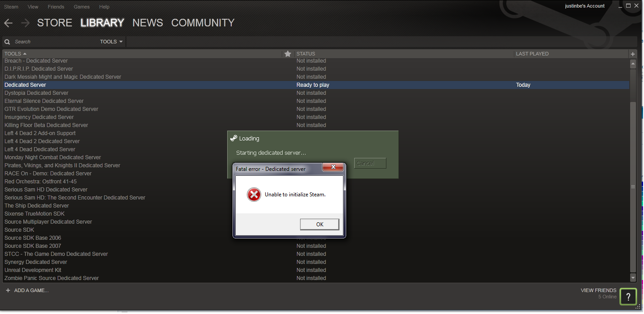Image resolution: width=644 pixels, height=314 pixels.
Task: Open justinbe's Account menu
Action: pyautogui.click(x=585, y=6)
